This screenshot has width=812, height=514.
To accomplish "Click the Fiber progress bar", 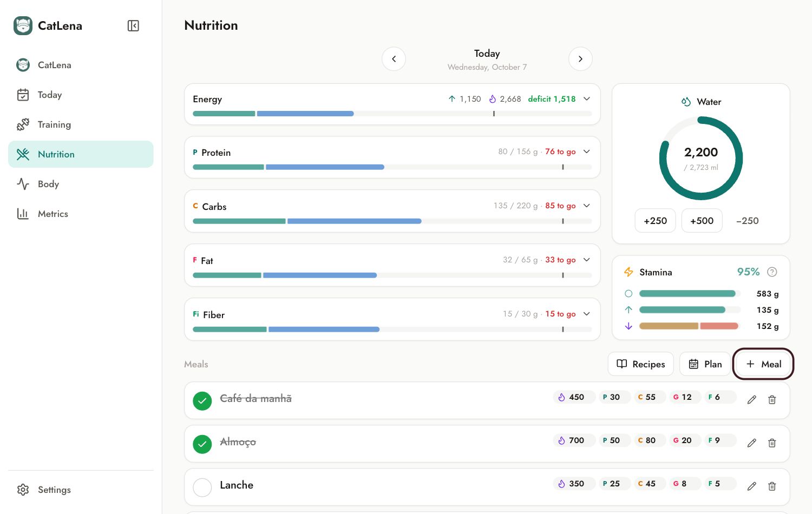I will (392, 330).
